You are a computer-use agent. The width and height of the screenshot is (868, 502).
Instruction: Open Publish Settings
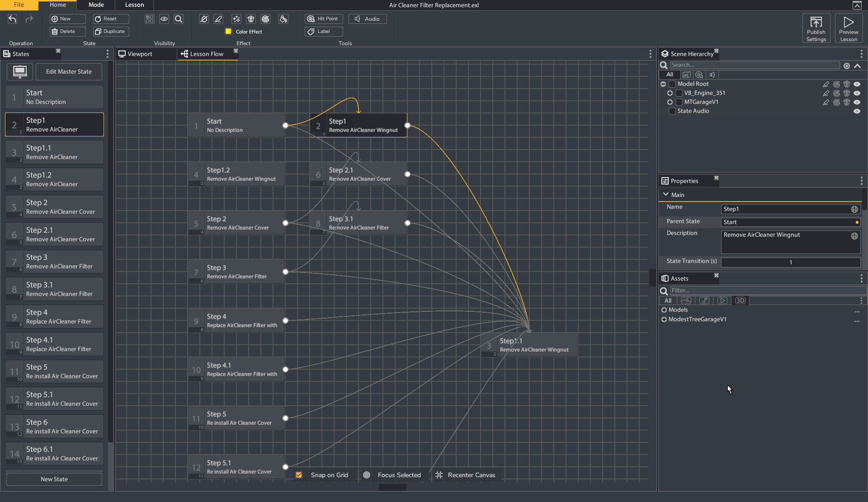tap(816, 28)
